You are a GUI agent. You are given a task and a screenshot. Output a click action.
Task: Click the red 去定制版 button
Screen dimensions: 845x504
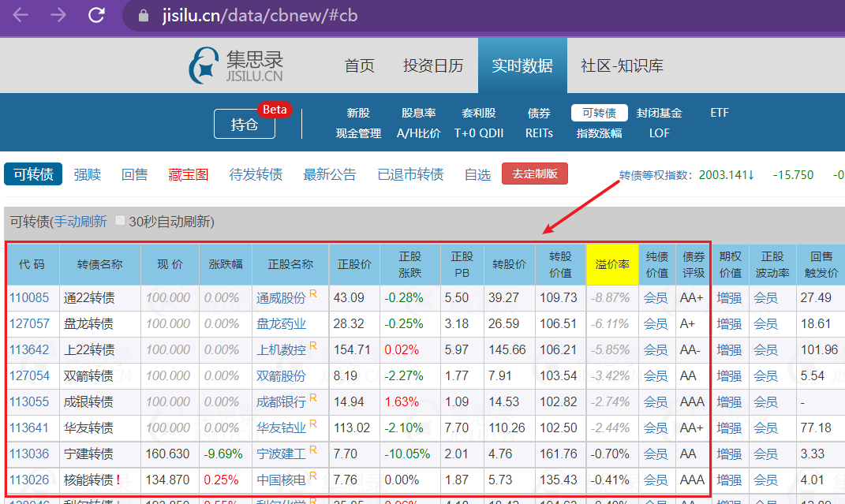pos(535,174)
